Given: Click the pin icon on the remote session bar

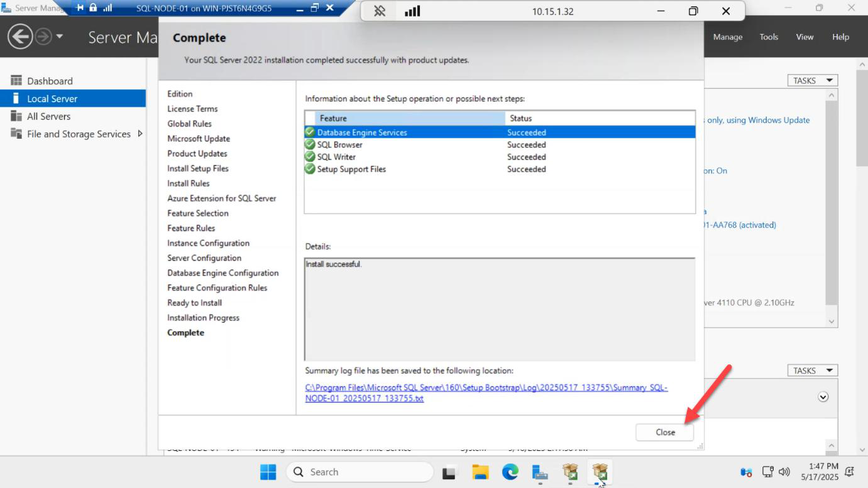Looking at the screenshot, I should (380, 11).
